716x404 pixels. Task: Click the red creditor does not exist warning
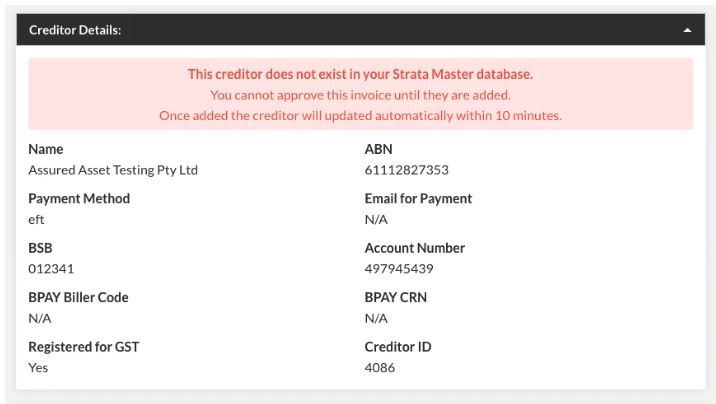pyautogui.click(x=360, y=74)
